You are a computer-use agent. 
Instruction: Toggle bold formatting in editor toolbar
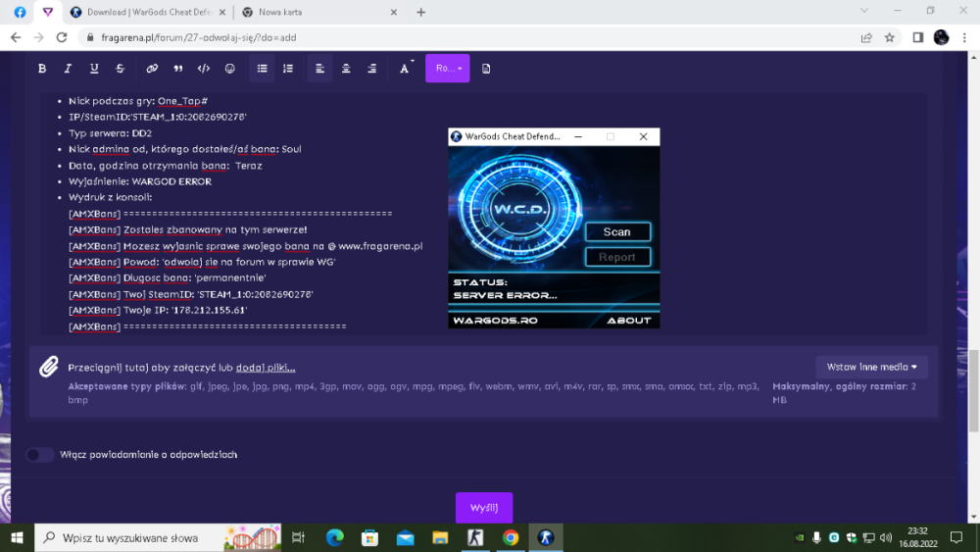click(x=42, y=69)
